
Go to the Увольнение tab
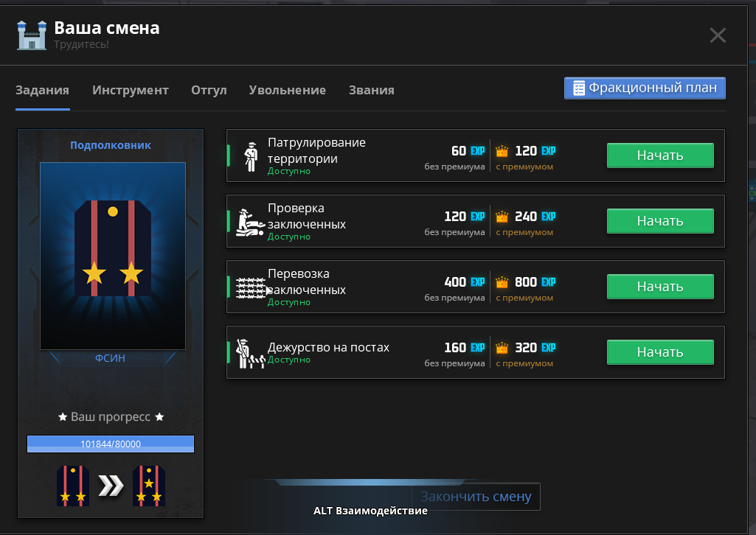click(x=287, y=91)
